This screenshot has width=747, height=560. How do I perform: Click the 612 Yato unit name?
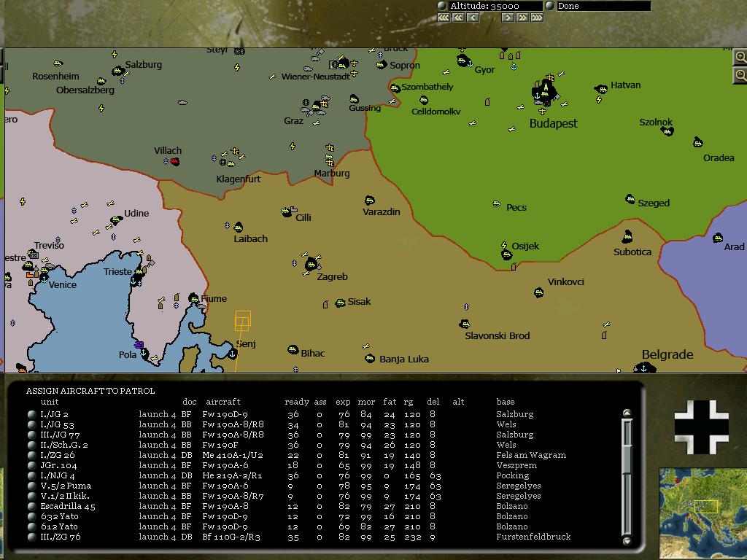pyautogui.click(x=60, y=526)
